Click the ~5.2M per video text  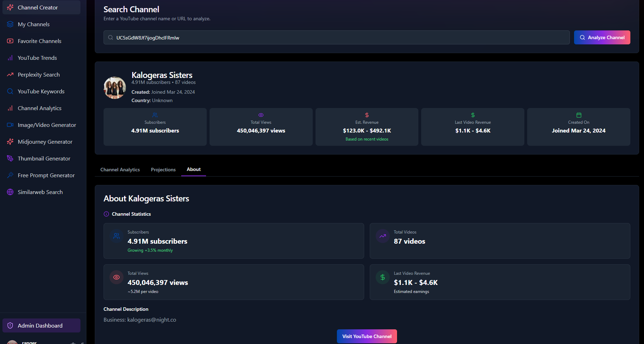pyautogui.click(x=143, y=292)
